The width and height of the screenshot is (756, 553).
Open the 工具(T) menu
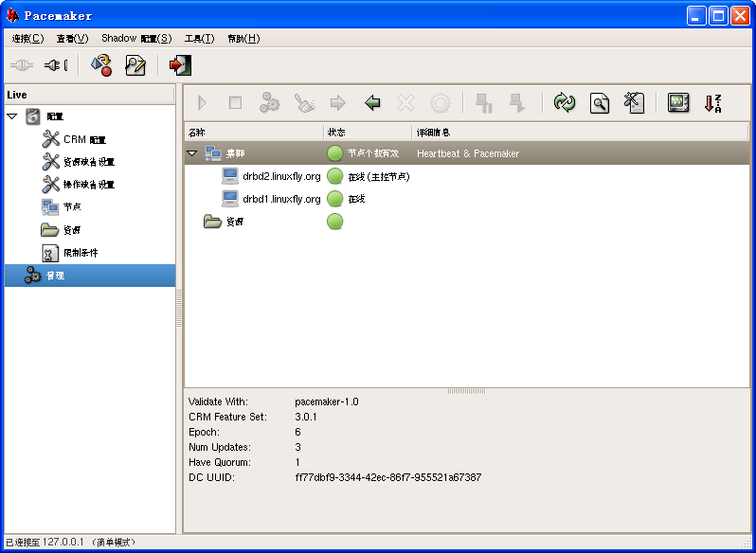click(199, 39)
